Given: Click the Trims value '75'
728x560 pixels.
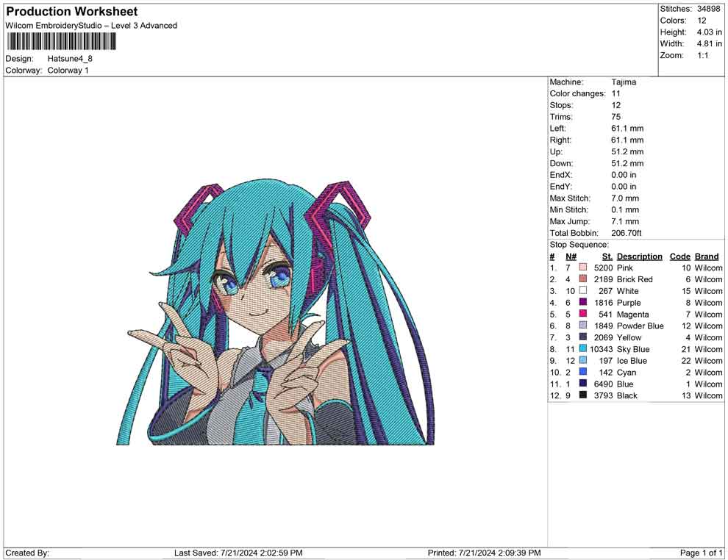Looking at the screenshot, I should 615,116.
